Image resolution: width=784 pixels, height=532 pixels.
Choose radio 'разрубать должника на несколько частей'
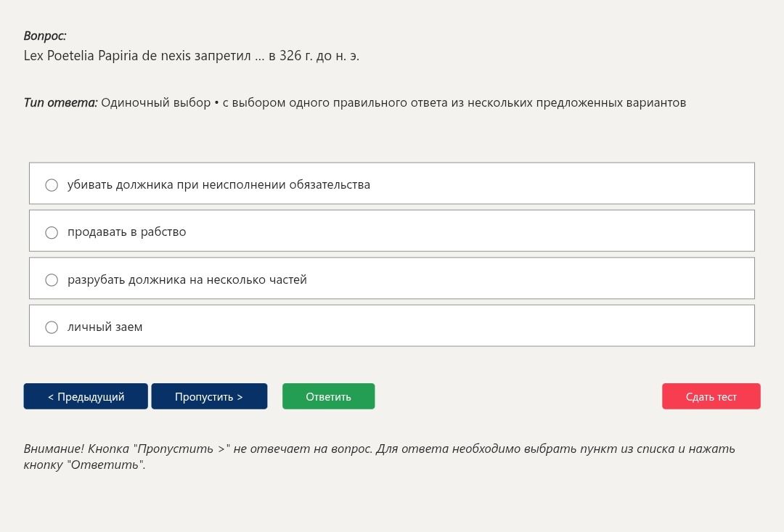(52, 280)
